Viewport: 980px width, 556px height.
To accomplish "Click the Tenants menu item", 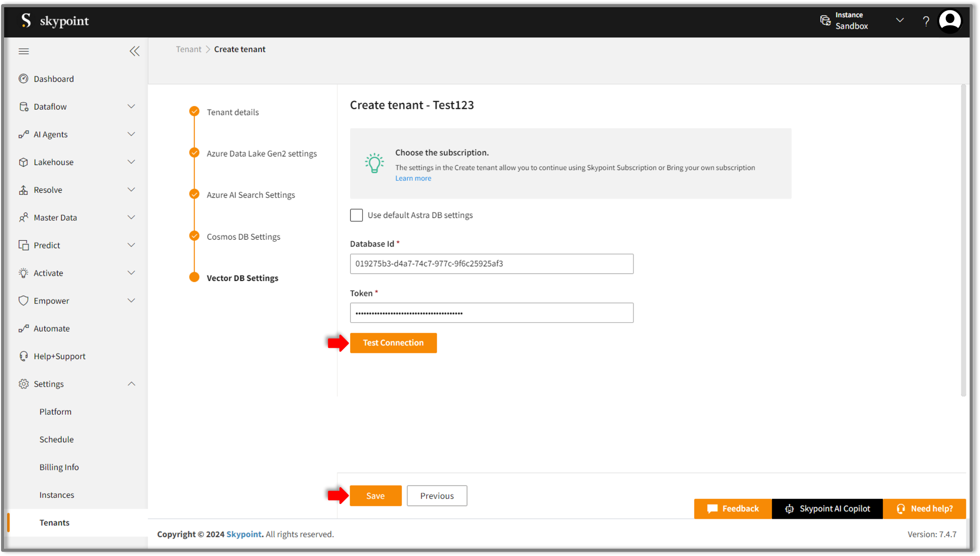I will [54, 522].
